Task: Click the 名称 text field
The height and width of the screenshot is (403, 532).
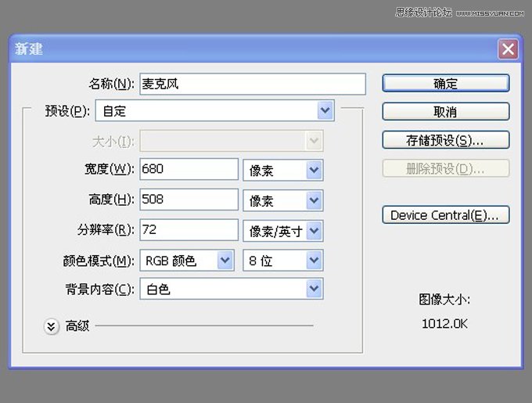Action: point(253,84)
